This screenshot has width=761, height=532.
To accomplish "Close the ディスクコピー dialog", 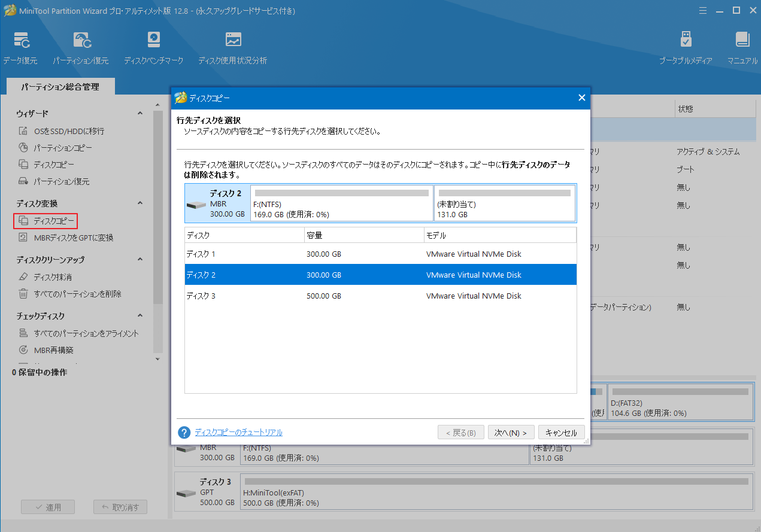I will pyautogui.click(x=581, y=98).
